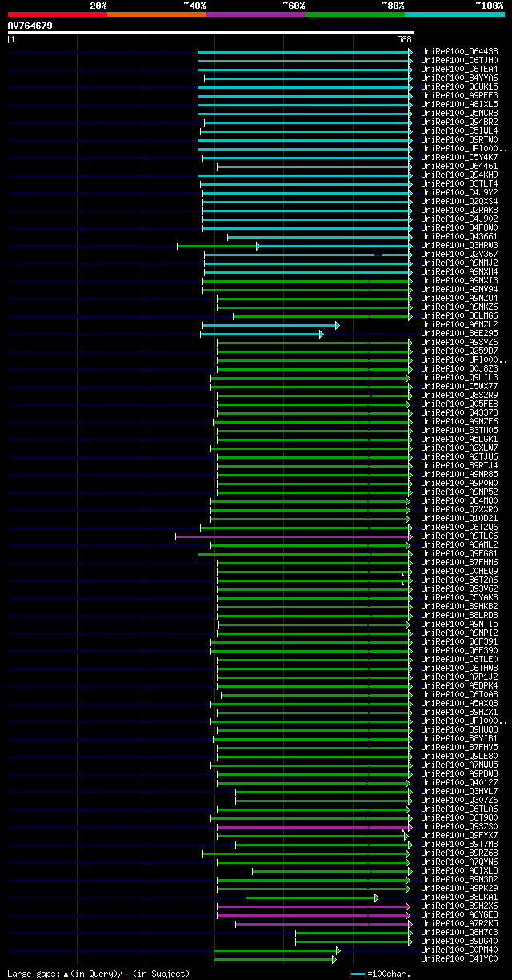
Task: Click the purple alignment bar for A9TLC6
Action: [294, 536]
